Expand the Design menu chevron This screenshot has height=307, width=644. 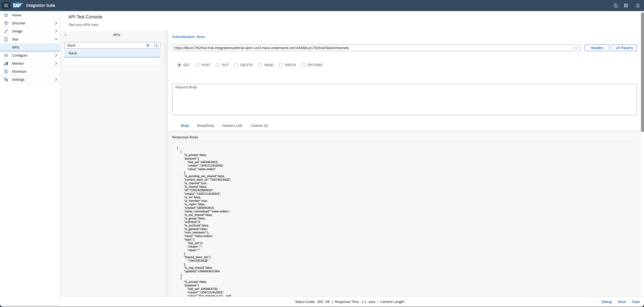pyautogui.click(x=56, y=31)
